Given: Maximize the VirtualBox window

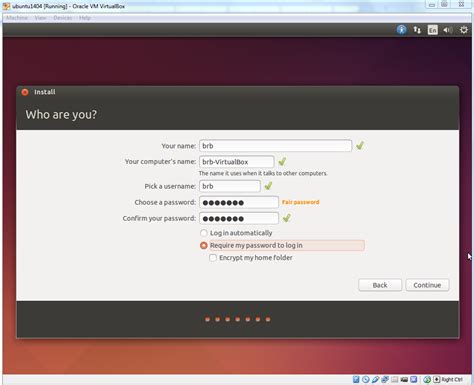Looking at the screenshot, I should tap(444, 5).
